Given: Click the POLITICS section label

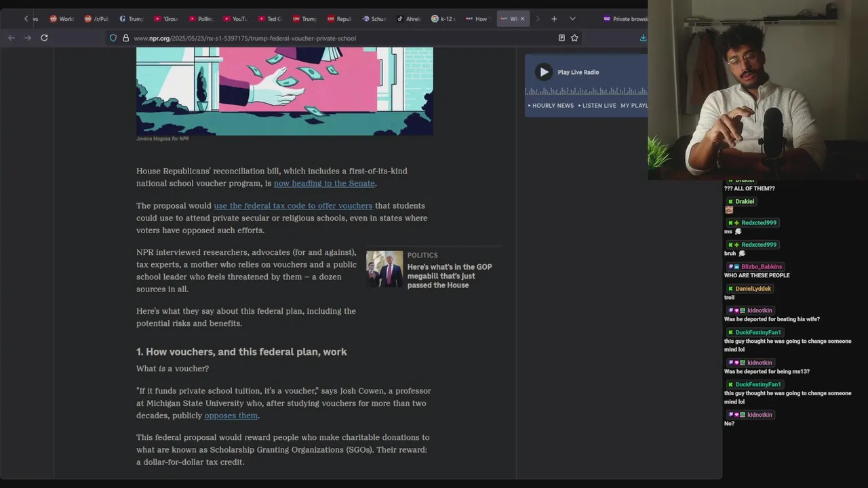Looking at the screenshot, I should (422, 256).
